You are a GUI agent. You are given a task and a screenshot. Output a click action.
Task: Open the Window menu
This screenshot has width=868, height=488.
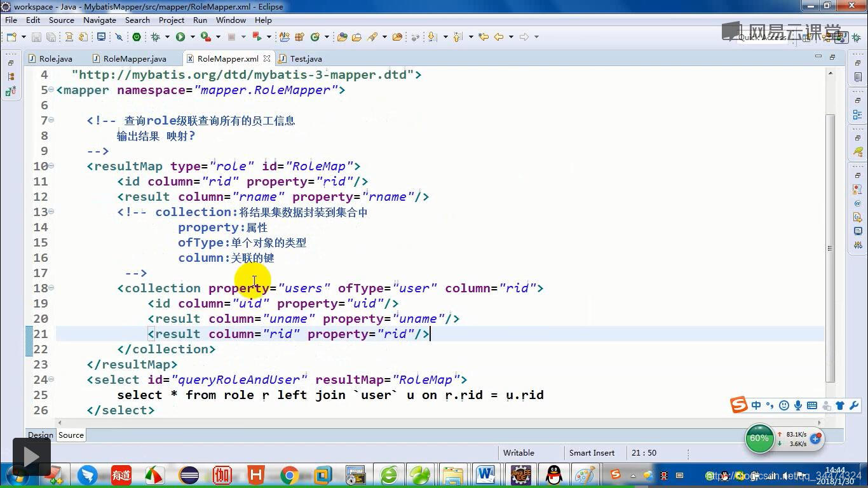point(231,20)
